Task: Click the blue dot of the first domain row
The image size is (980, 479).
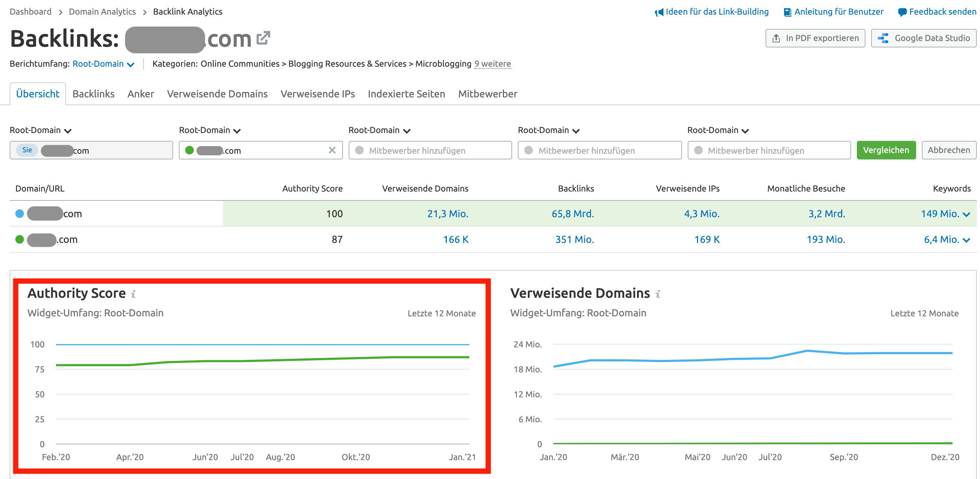Action: click(x=19, y=214)
